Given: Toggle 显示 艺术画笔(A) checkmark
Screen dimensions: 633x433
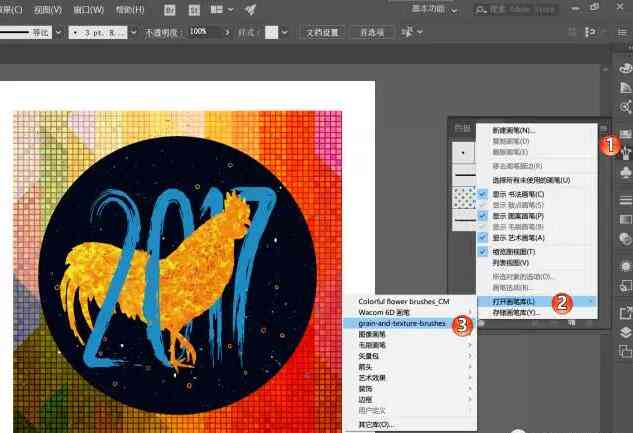Looking at the screenshot, I should (x=483, y=238).
